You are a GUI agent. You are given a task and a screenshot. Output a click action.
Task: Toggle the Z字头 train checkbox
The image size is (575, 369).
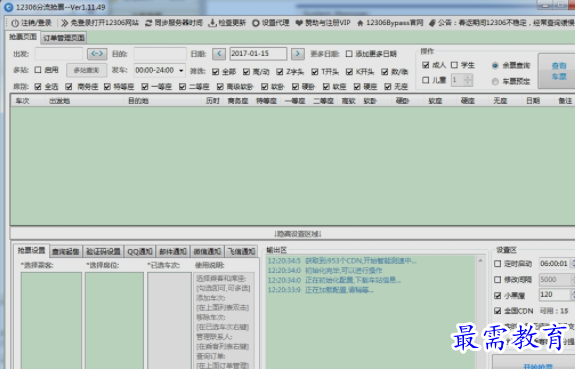coord(279,72)
